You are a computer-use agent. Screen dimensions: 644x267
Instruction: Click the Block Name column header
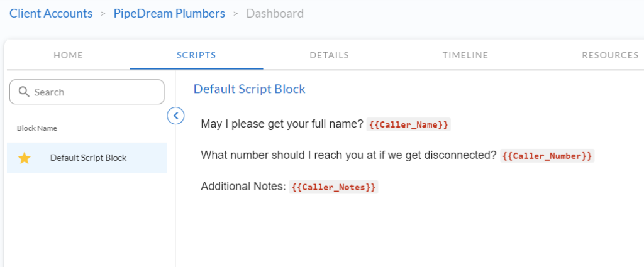[x=37, y=128]
